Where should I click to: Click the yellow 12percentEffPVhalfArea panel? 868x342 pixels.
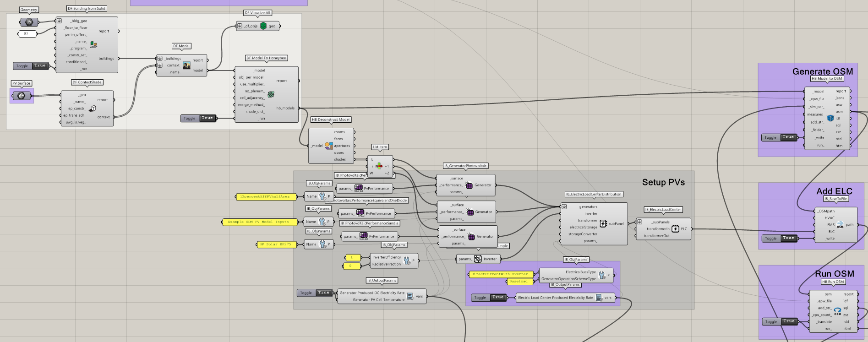(264, 197)
